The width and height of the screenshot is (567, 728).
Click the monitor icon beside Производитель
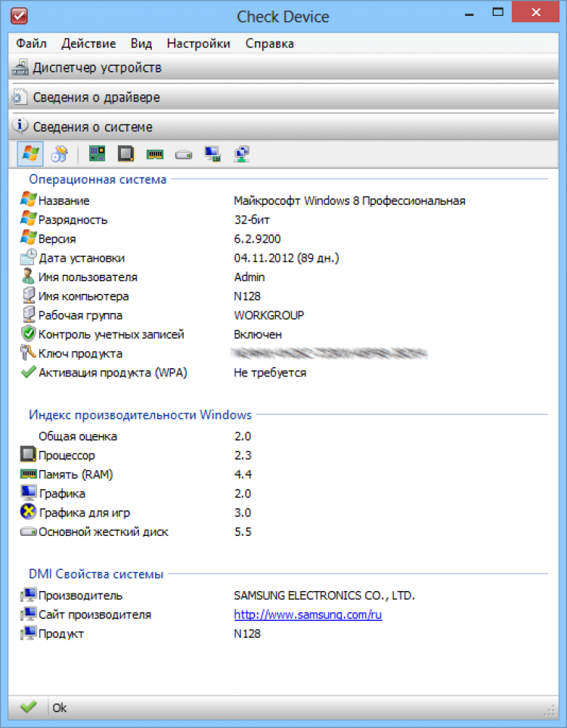(x=28, y=595)
